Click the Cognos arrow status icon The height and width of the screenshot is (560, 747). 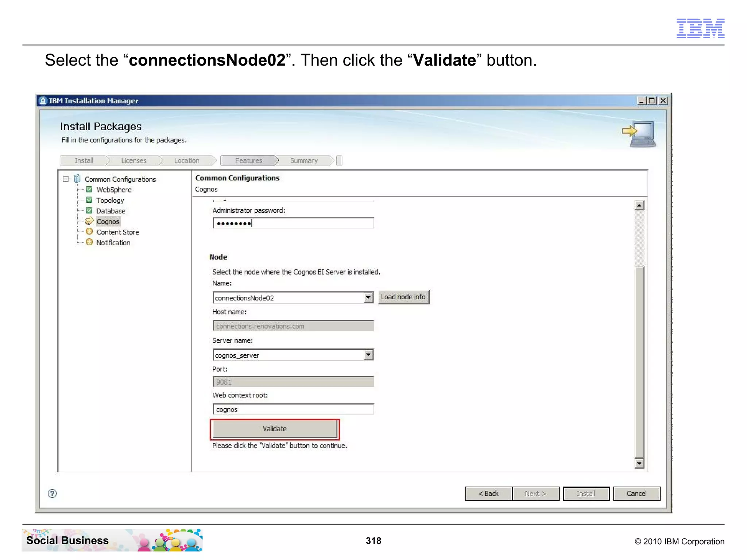tap(89, 221)
